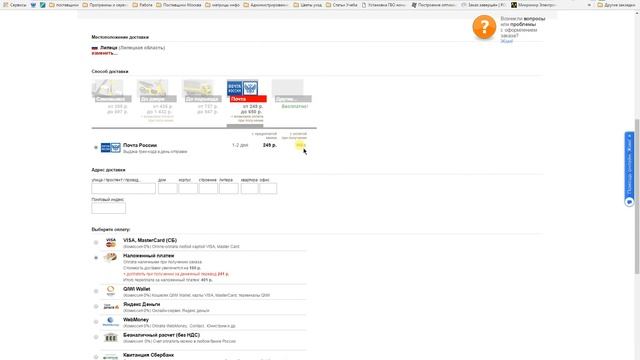The image size is (640, 360).
Task: Select the Самовывоз delivery method tile
Action: click(x=111, y=91)
